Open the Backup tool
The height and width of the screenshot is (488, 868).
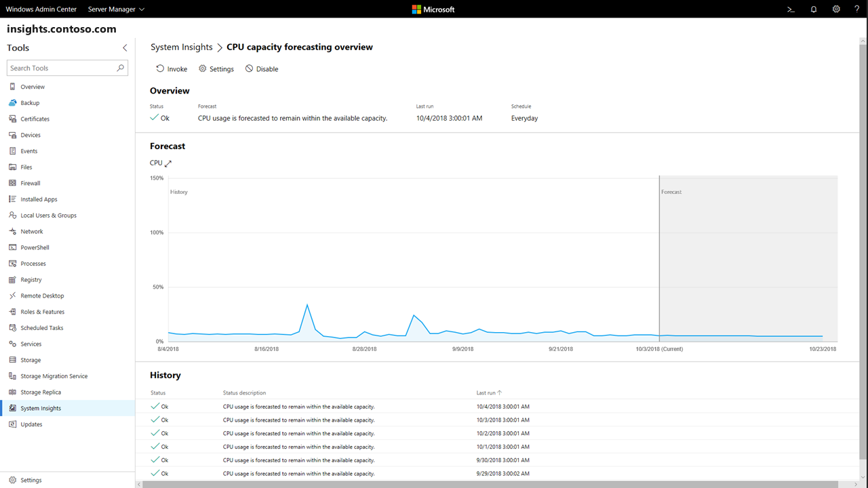point(28,102)
